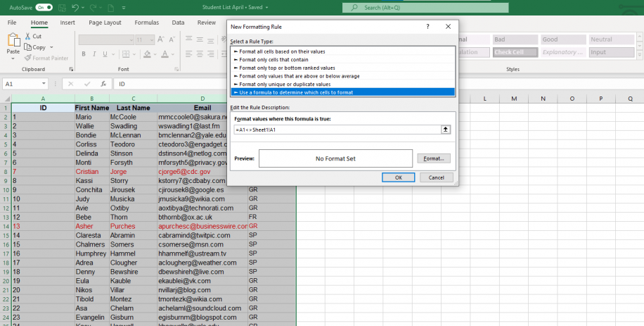Viewport: 644px width, 326px height.
Task: Apply the Check Cell style
Action: pyautogui.click(x=515, y=52)
